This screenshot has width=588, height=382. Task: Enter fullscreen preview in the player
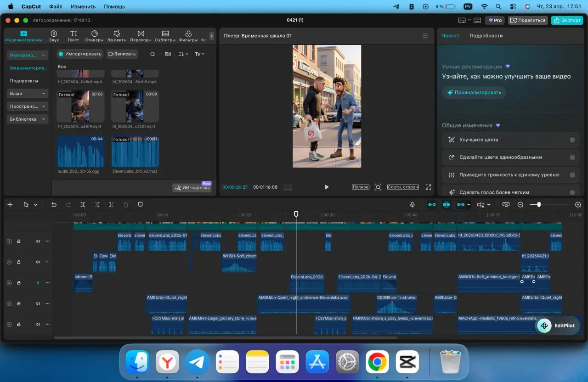tap(428, 187)
